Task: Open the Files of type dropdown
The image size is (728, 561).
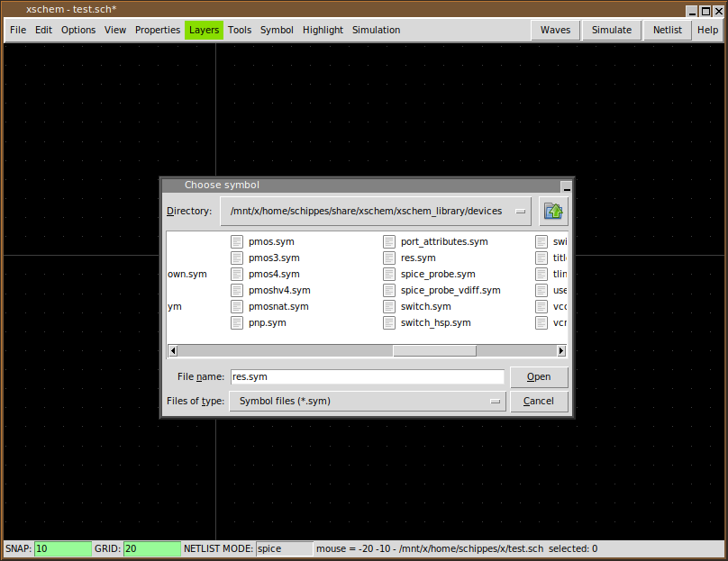Action: [x=495, y=402]
